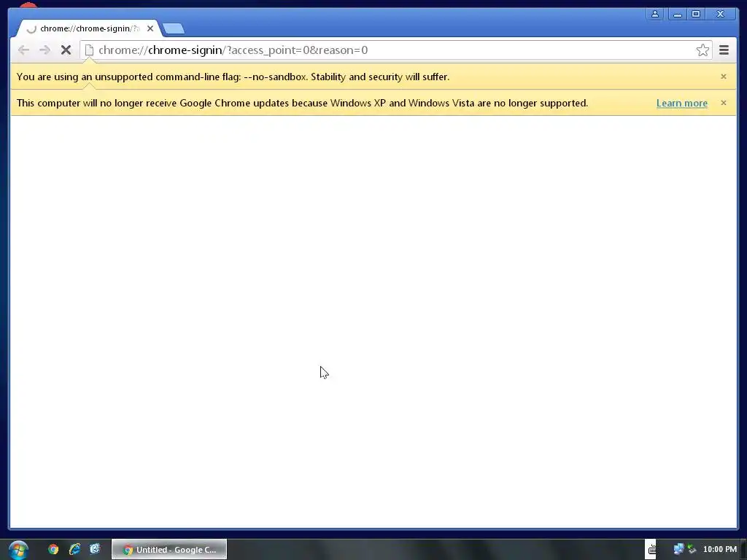Click the page icon in address bar
747x560 pixels.
pyautogui.click(x=89, y=50)
